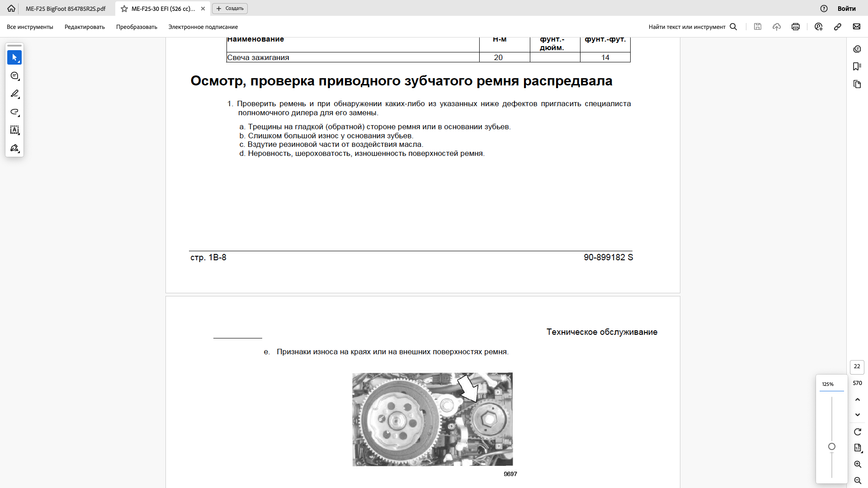Viewport: 868px width, 488px height.
Task: Click the Войти sign-in button
Action: pyautogui.click(x=846, y=9)
